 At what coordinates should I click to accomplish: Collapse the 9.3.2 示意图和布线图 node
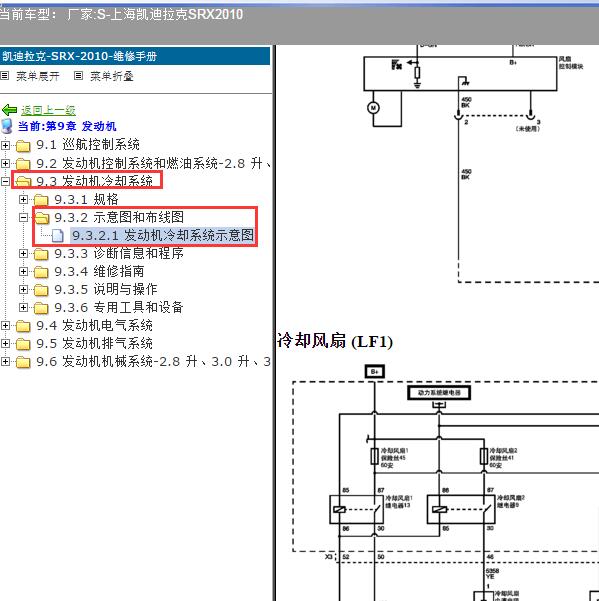coord(23,217)
